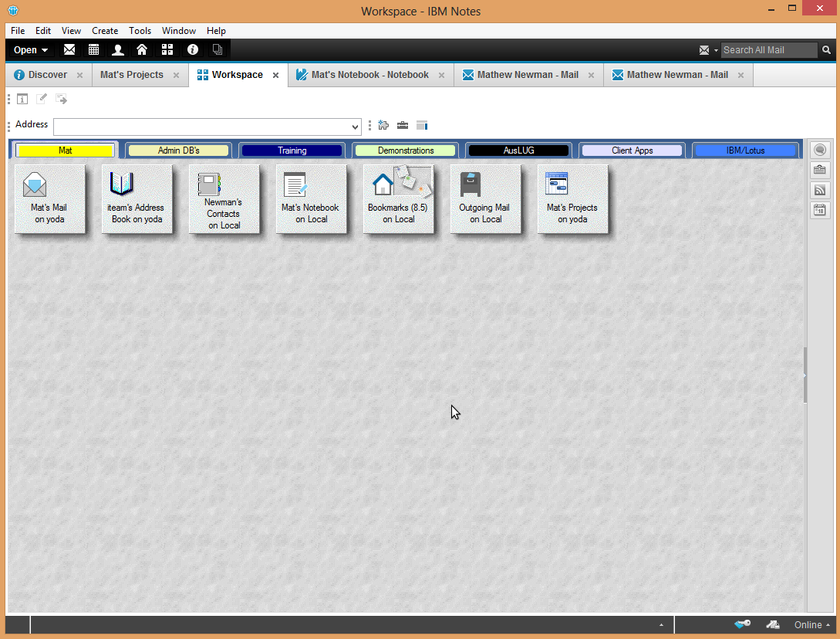Open the Tools menu
Image resolution: width=840 pixels, height=639 pixels.
tap(140, 31)
